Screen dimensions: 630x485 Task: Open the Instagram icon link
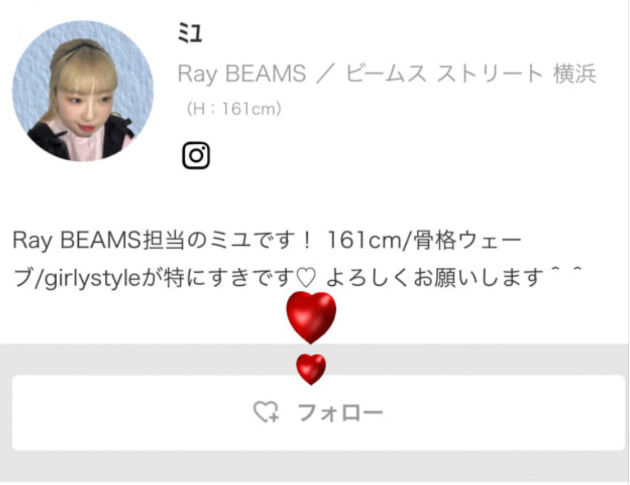click(196, 155)
